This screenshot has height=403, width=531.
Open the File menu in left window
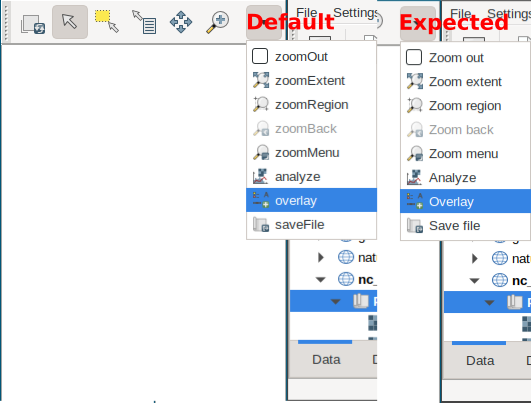coord(307,13)
